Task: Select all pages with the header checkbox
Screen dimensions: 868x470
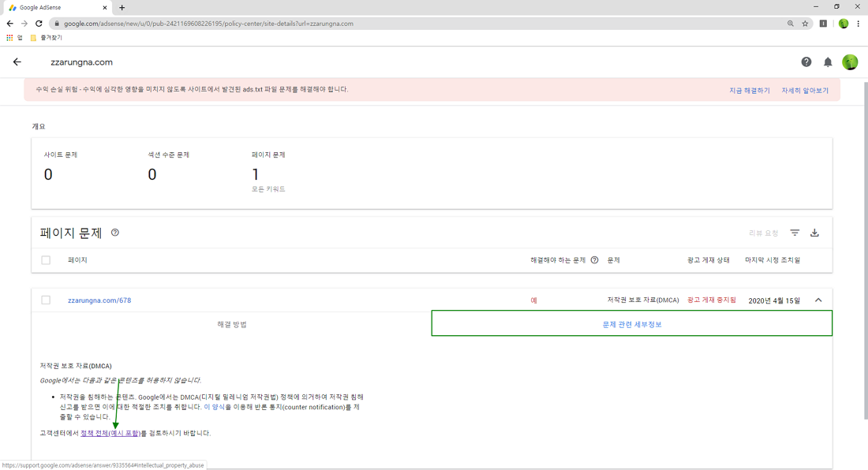Action: 46,260
